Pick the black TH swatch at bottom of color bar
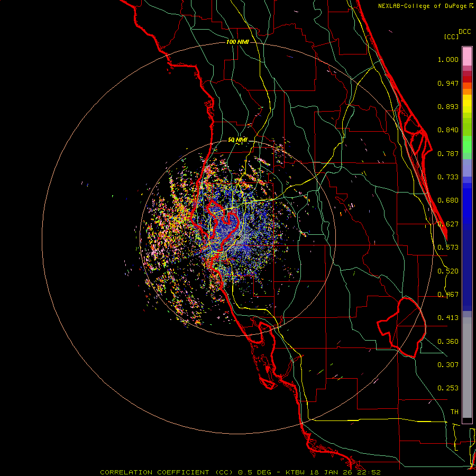Screen dimensions: 476x476 point(467,420)
